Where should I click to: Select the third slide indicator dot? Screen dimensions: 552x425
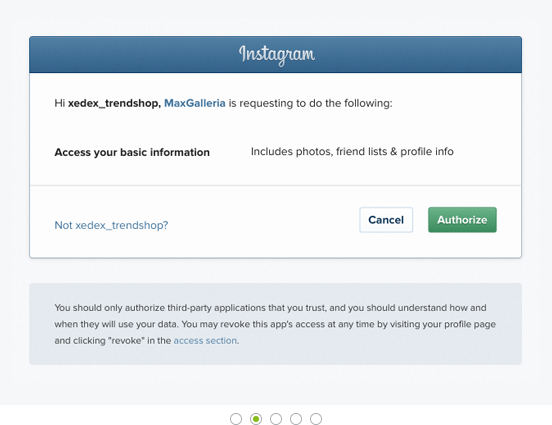(276, 419)
